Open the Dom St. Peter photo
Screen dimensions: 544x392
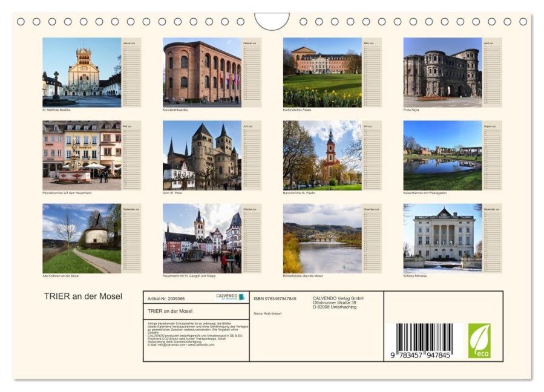202,155
